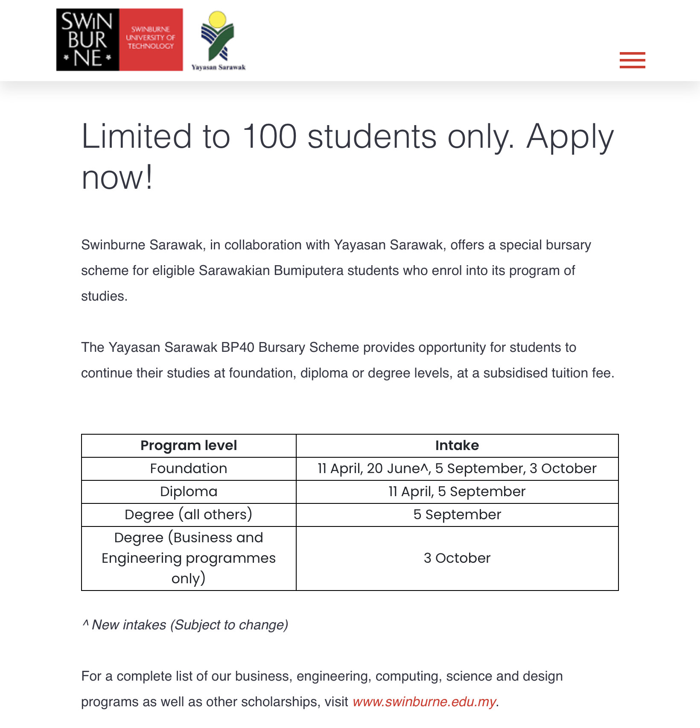
Task: Click the 'Limited to 100 students' heading
Action: tap(347, 156)
